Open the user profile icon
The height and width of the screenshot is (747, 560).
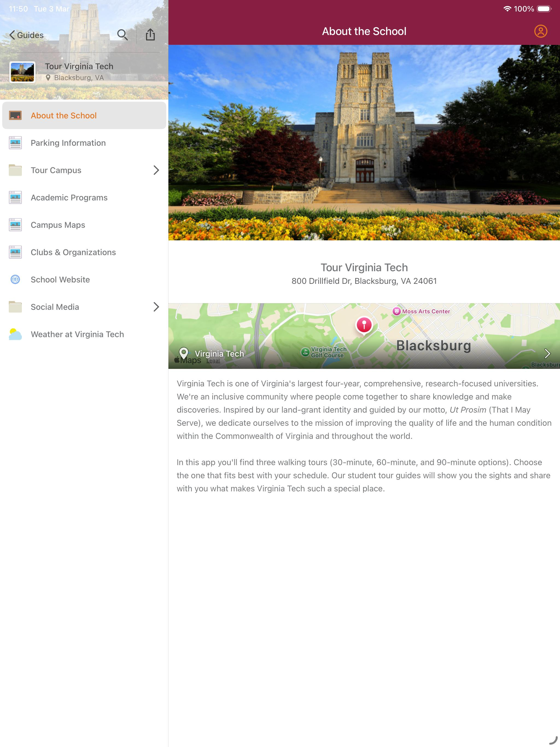[x=540, y=31]
